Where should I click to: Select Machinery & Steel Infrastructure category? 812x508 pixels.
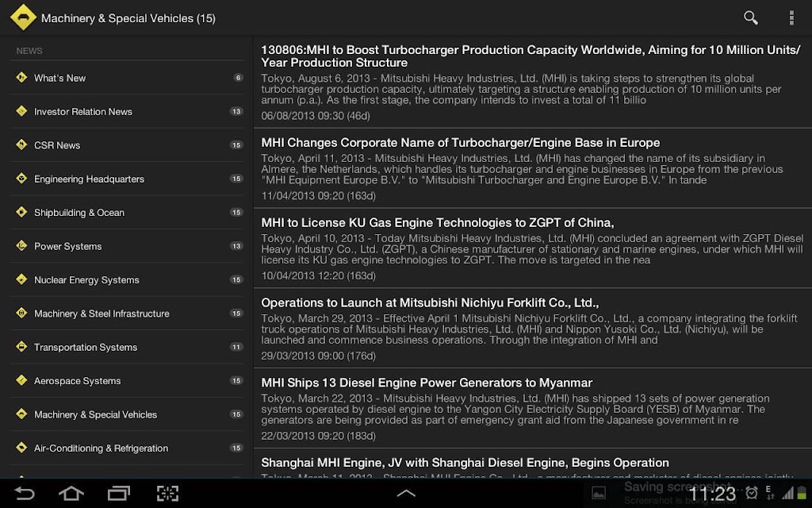pos(127,314)
